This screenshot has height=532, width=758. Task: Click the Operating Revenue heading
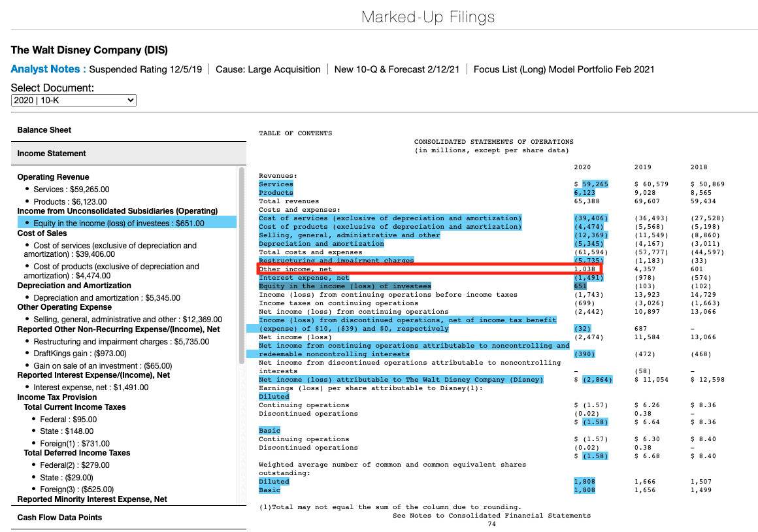[53, 177]
